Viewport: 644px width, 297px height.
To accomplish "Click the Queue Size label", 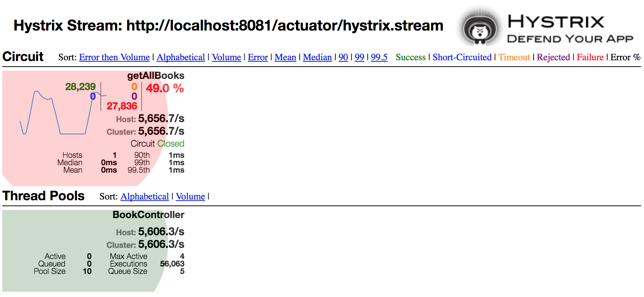I will [128, 271].
